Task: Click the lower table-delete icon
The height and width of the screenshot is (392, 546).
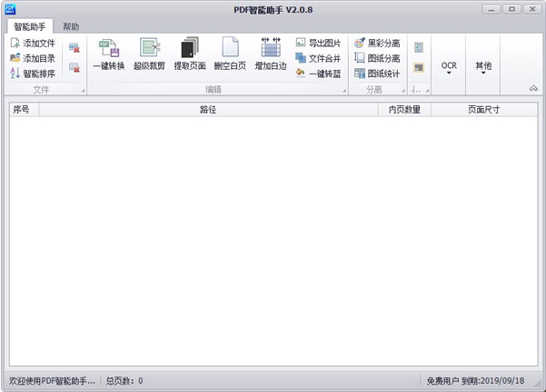Action: (74, 67)
